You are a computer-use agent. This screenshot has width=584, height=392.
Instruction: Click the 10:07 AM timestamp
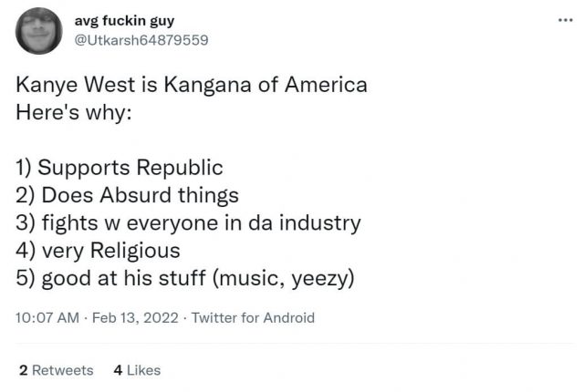pyautogui.click(x=42, y=318)
